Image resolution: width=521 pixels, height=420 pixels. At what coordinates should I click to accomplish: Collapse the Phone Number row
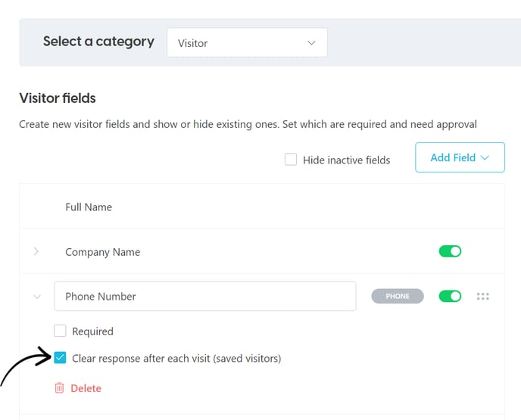point(37,297)
